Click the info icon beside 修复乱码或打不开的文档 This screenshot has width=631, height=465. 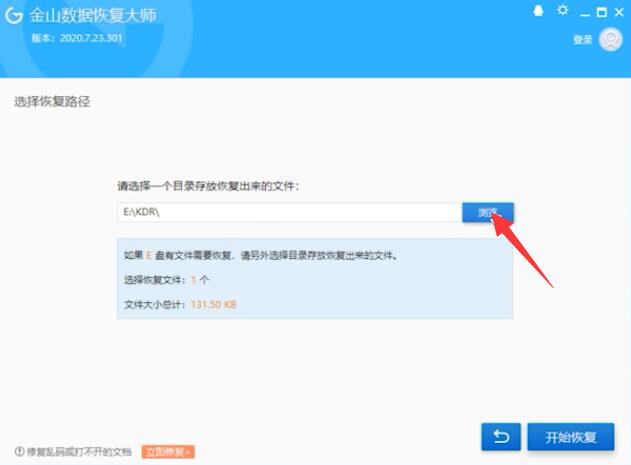[x=19, y=452]
